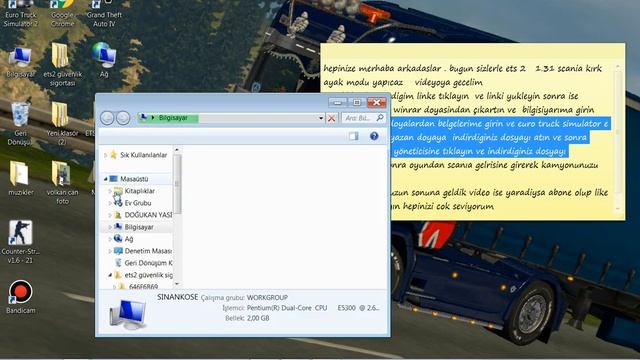Click sticky note scrollbar down arrow

click(x=618, y=209)
